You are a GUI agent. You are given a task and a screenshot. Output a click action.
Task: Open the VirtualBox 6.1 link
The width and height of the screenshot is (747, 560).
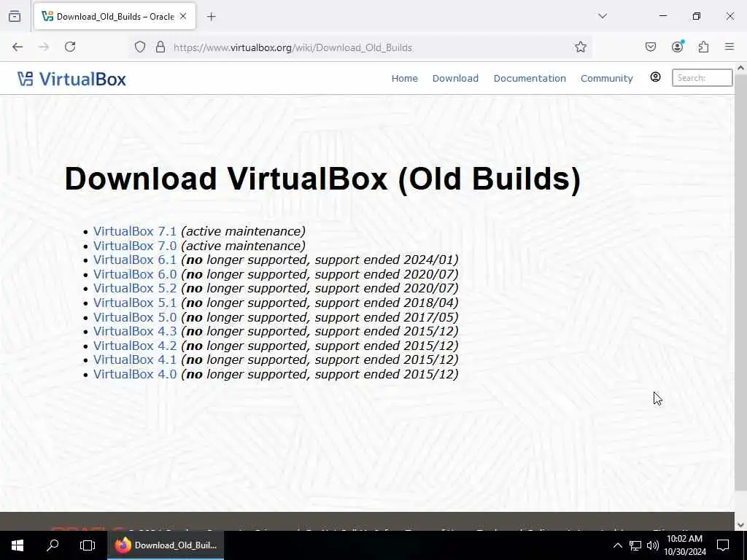(x=135, y=260)
